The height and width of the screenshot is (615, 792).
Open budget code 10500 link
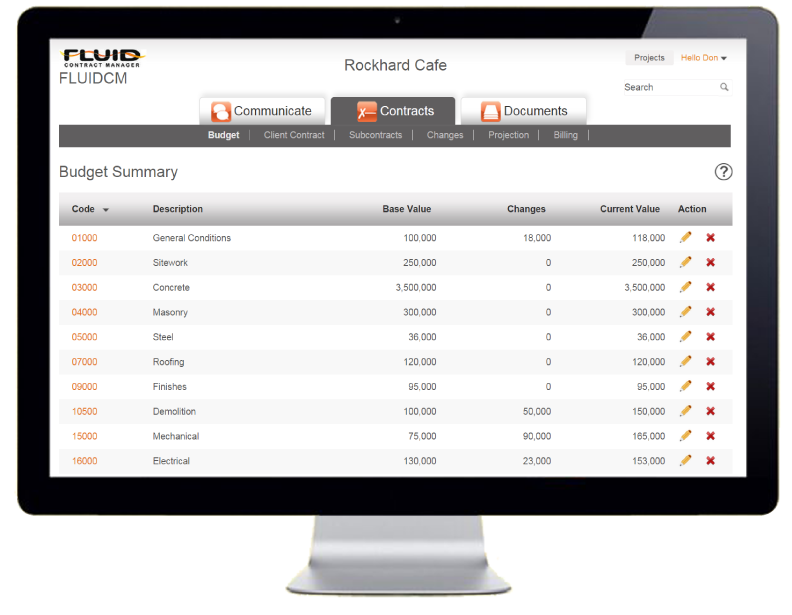click(84, 411)
